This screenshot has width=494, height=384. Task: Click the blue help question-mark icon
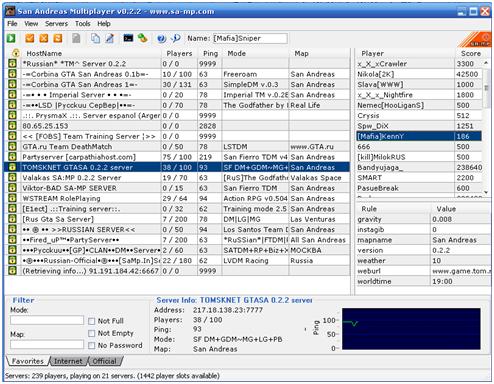pyautogui.click(x=161, y=39)
